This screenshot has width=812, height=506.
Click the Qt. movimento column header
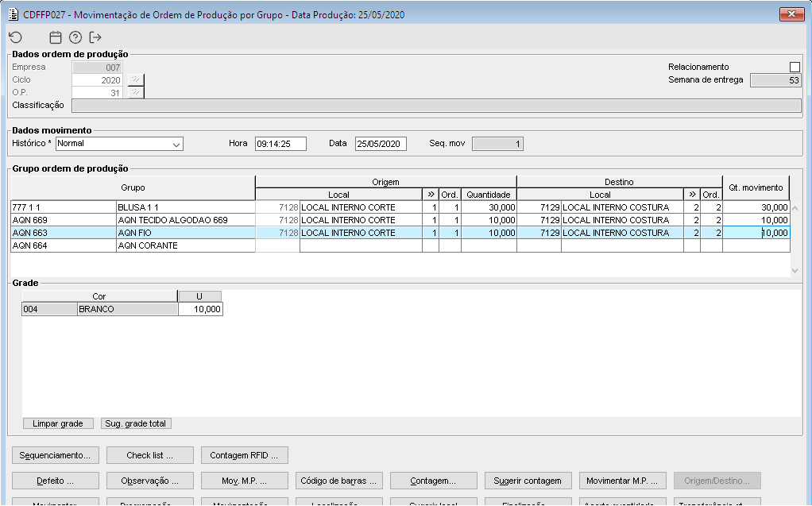[756, 188]
